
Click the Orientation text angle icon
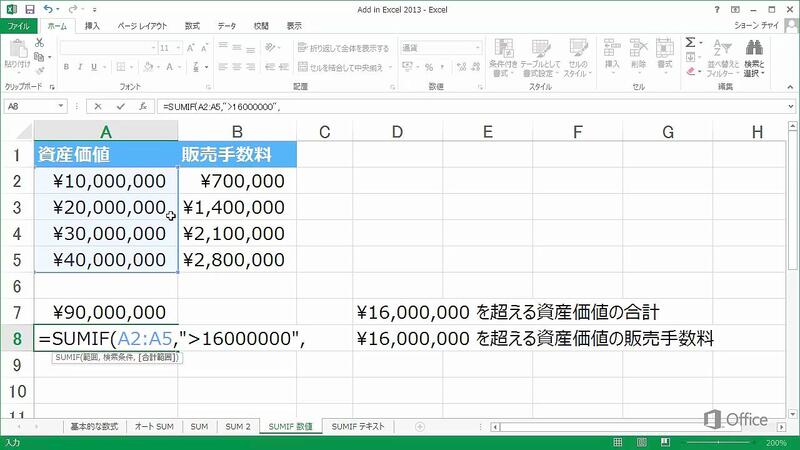(270, 48)
